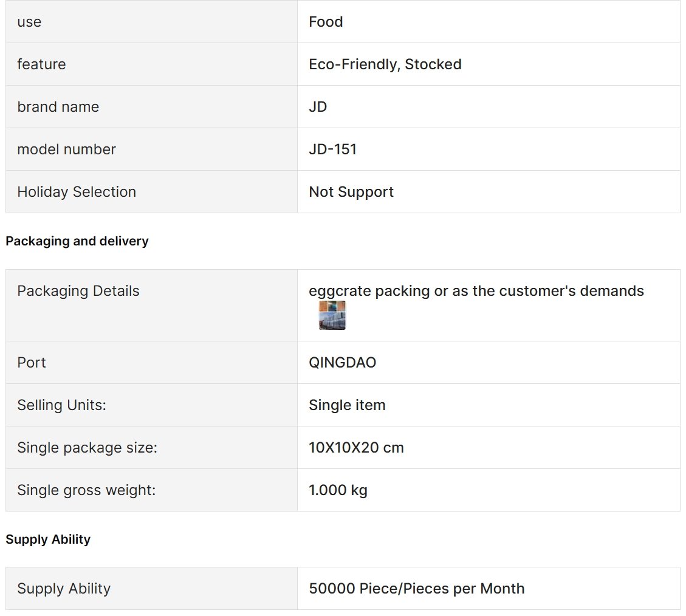Click the 'QINGDAO' port value
This screenshot has width=686, height=616.
(x=342, y=363)
